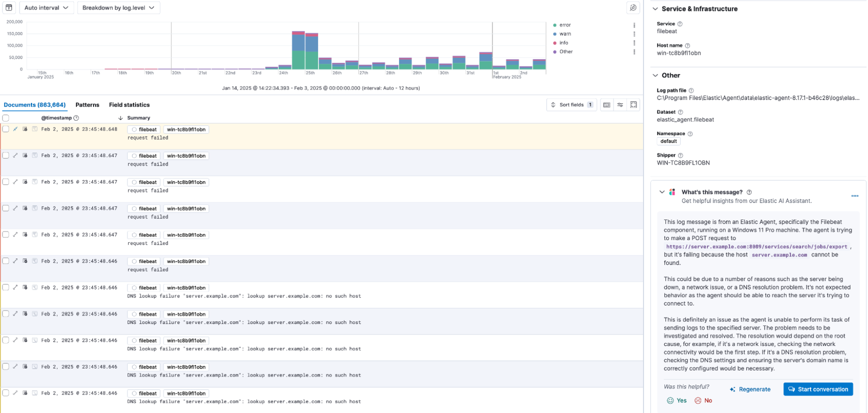Switch to the Patterns tab

click(x=87, y=105)
